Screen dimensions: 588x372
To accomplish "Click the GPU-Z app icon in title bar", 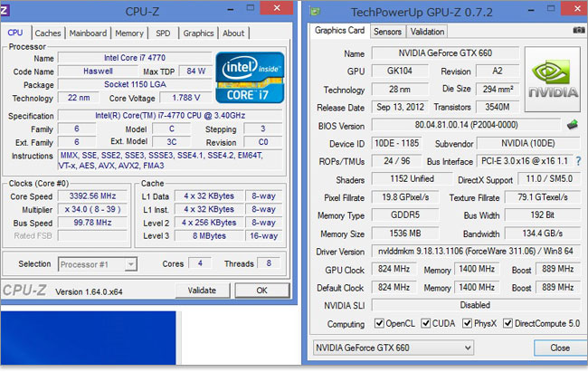I will click(315, 11).
